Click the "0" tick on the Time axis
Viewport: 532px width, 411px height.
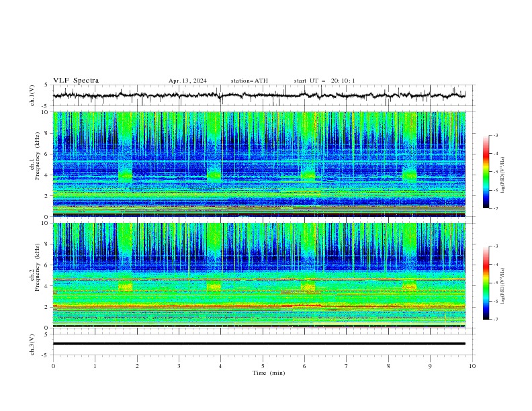(x=53, y=366)
